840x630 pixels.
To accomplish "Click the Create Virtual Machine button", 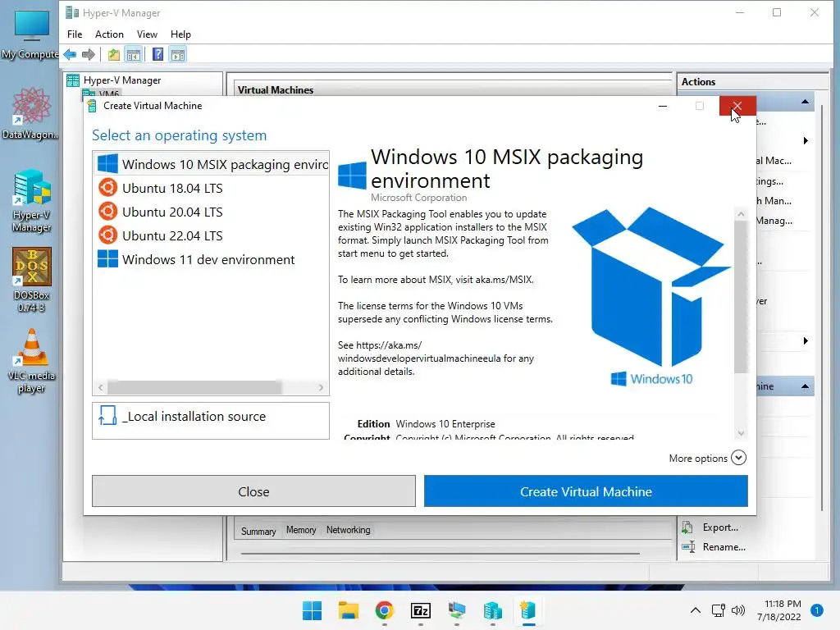I will (x=586, y=491).
